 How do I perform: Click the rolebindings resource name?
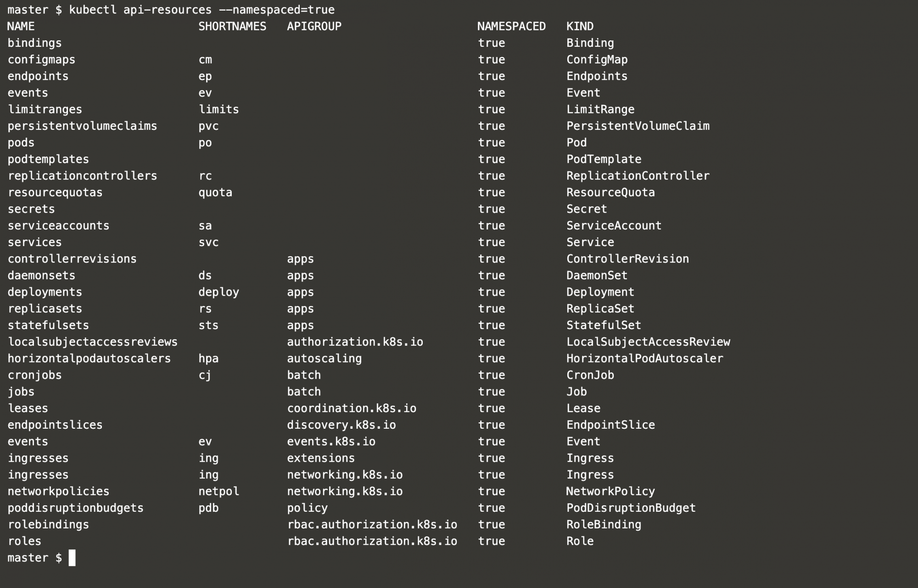click(x=48, y=525)
